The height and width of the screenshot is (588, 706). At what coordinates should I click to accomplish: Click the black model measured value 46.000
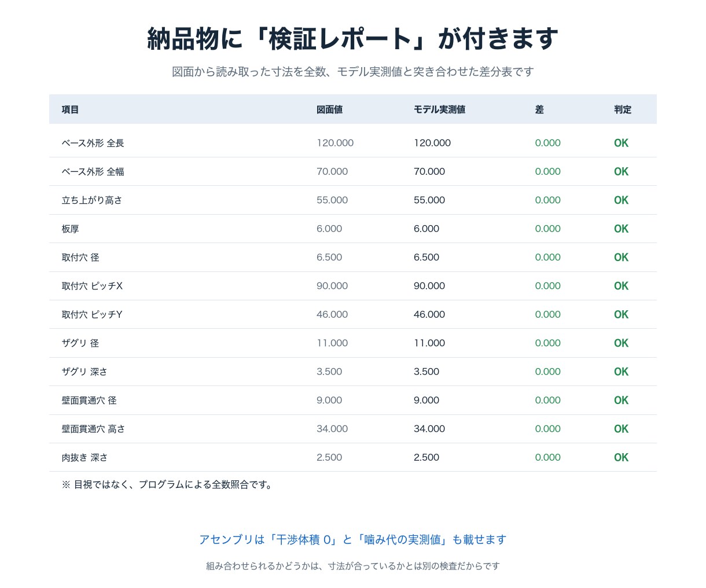(x=429, y=314)
